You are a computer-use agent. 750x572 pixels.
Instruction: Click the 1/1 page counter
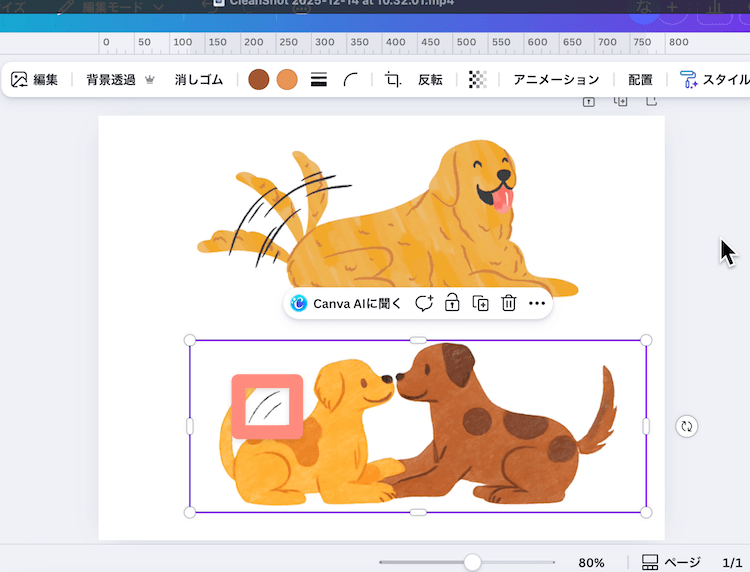point(732,563)
